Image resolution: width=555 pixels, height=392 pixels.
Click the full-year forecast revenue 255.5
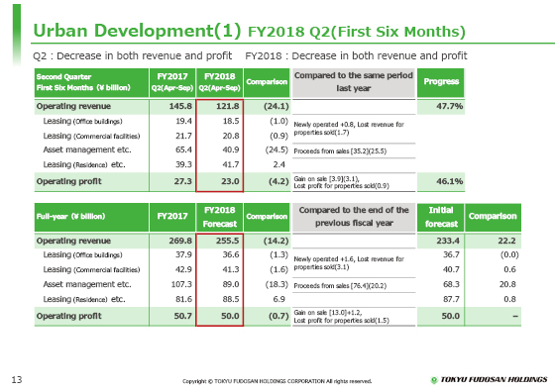[x=228, y=242]
